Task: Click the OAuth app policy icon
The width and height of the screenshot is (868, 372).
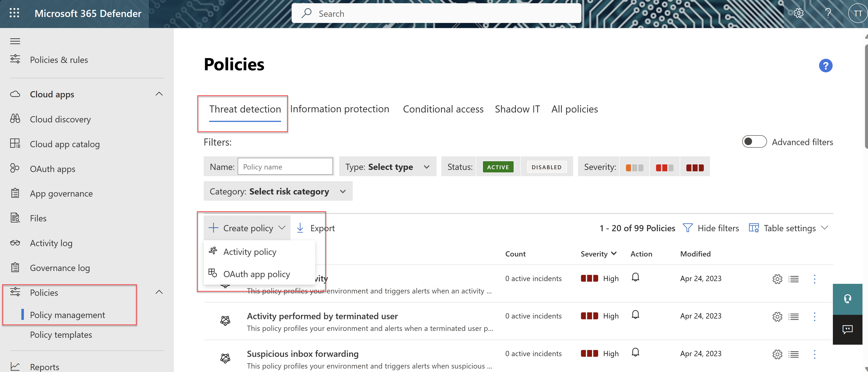Action: [x=213, y=273]
